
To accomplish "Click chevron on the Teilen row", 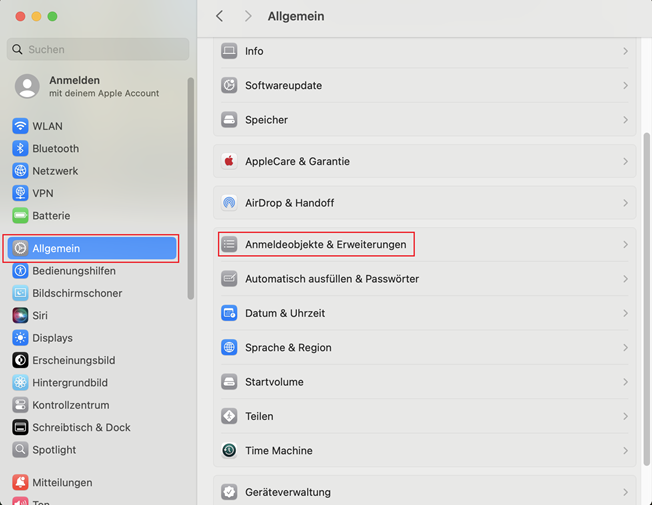I will click(x=625, y=416).
